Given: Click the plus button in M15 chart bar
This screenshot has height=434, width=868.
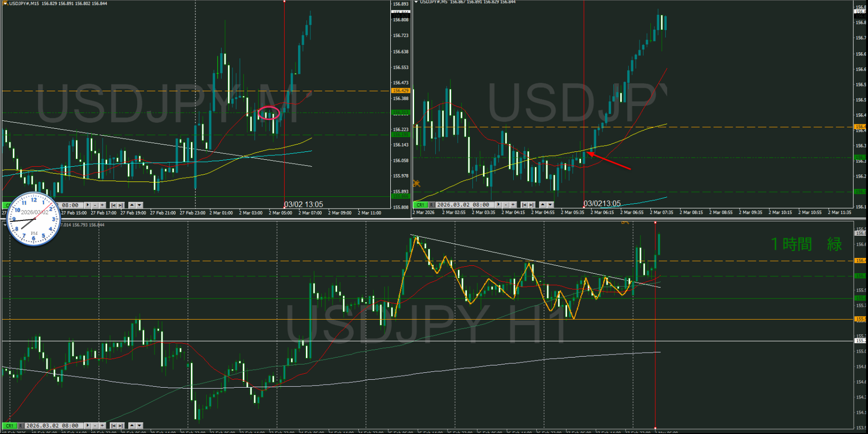Looking at the screenshot, I should [x=102, y=205].
